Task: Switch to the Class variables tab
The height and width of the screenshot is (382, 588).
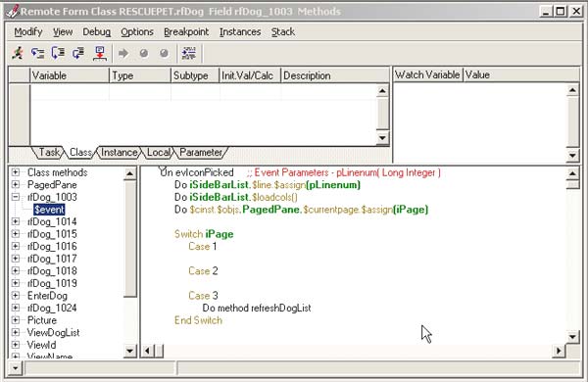Action: click(x=80, y=152)
